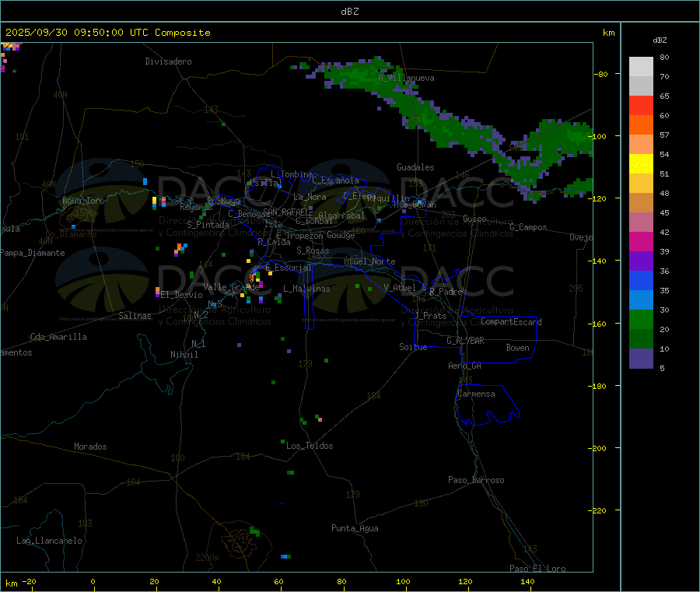Select the Los_Toldos location label
Image resolution: width=700 pixels, height=592 pixels.
point(310,446)
